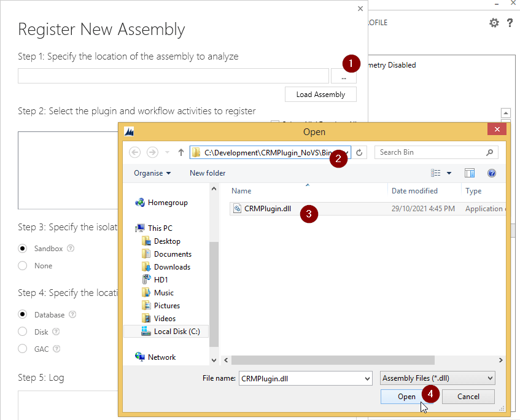Refresh the Bin folder listing
Viewport: 520px width, 420px height.
(360, 152)
